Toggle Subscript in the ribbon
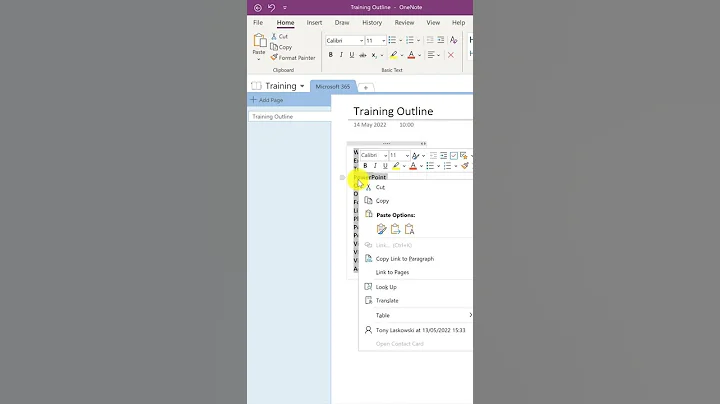Screen dimensions: 720x404 point(374,55)
